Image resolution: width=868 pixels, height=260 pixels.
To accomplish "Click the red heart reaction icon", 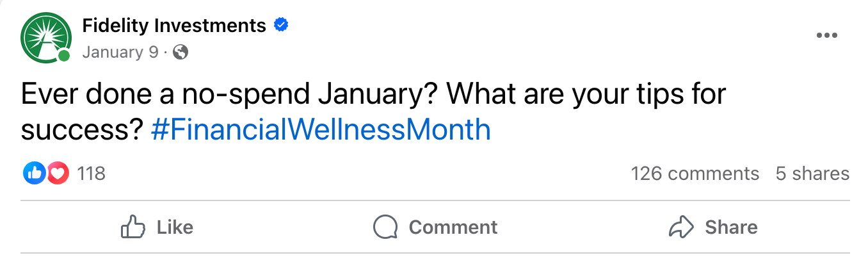I will click(58, 174).
